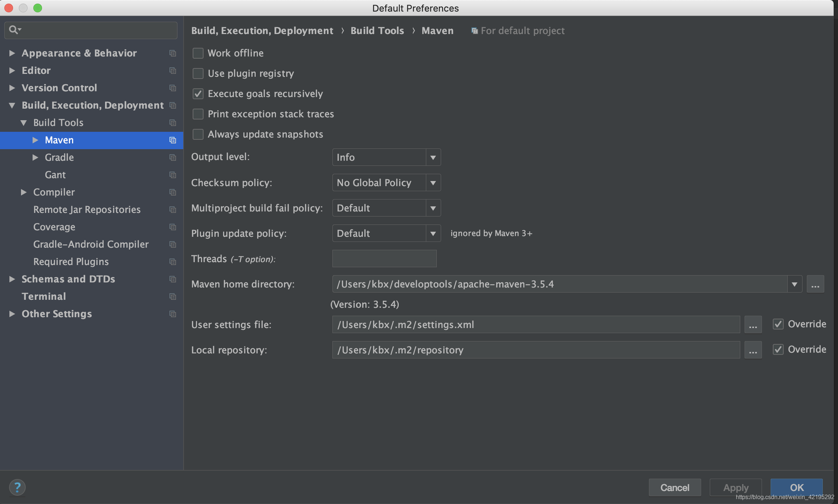The image size is (838, 504).
Task: Open the search magnifier in settings search field
Action: click(14, 30)
